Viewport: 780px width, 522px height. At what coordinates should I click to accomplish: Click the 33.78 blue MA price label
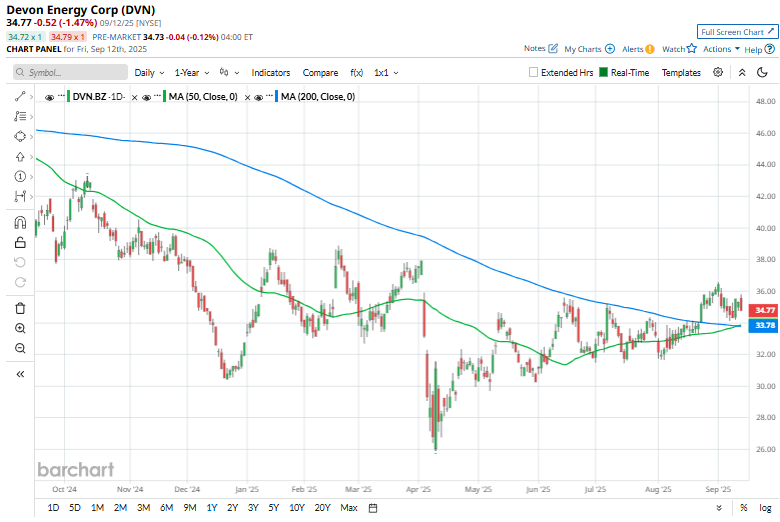coord(764,325)
